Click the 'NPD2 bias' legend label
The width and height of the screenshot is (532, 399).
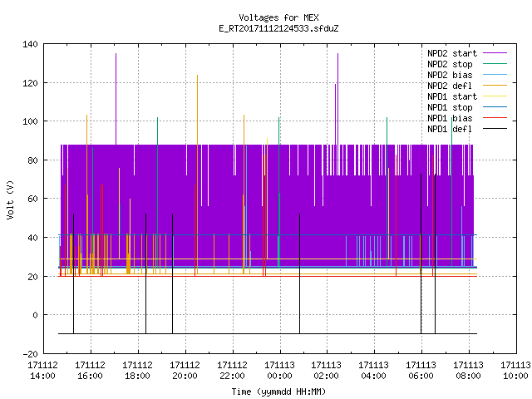click(450, 75)
